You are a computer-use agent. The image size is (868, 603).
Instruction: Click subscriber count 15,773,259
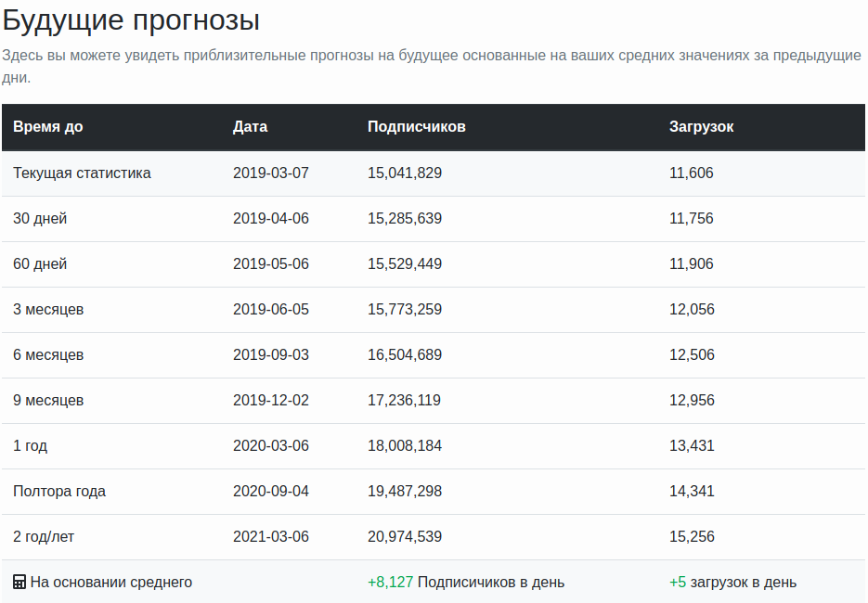[x=405, y=310]
